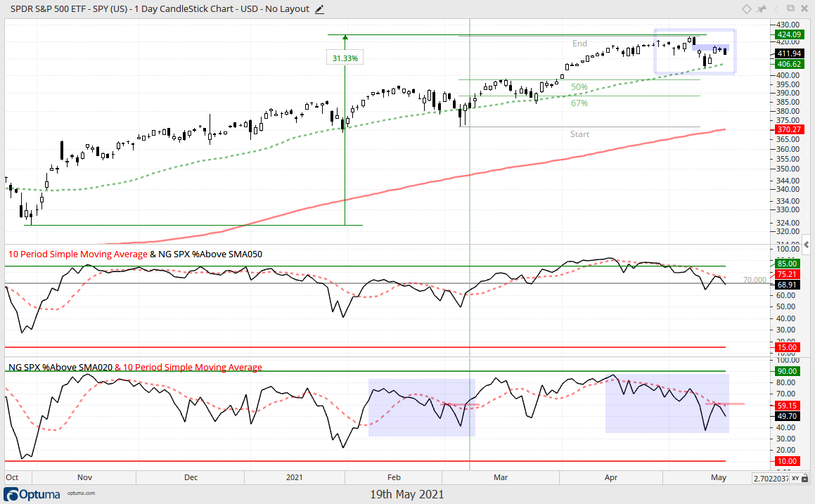The height and width of the screenshot is (504, 815).
Task: Click the Mar label on the time axis
Action: [x=501, y=477]
